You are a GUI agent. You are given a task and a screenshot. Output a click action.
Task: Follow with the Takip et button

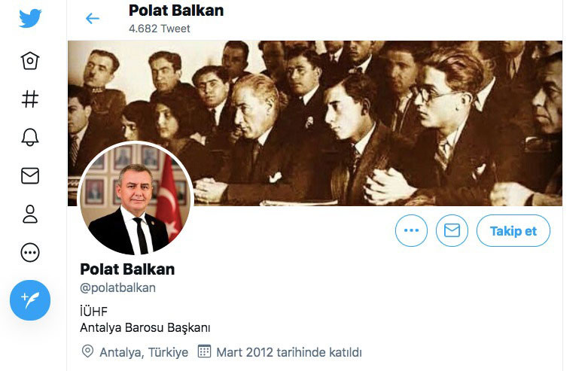coord(513,230)
